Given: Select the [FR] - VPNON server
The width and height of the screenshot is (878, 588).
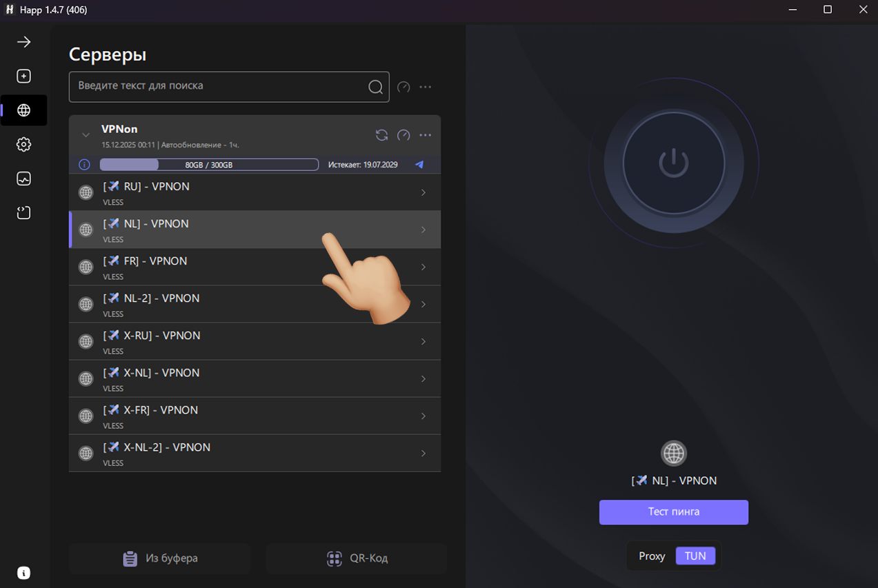Looking at the screenshot, I should [255, 267].
